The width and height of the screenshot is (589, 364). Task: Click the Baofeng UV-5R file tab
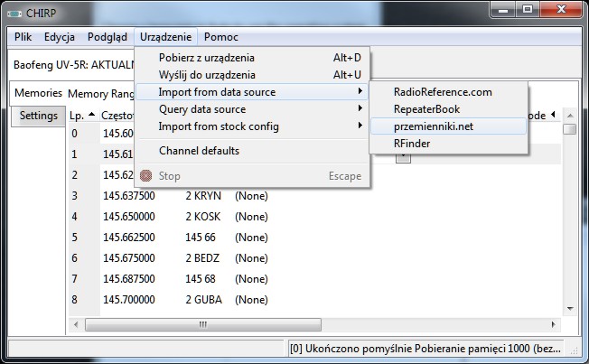tap(74, 65)
